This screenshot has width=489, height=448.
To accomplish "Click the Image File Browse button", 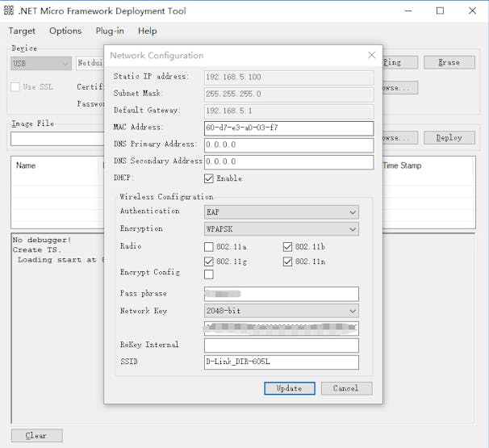I will pyautogui.click(x=400, y=137).
